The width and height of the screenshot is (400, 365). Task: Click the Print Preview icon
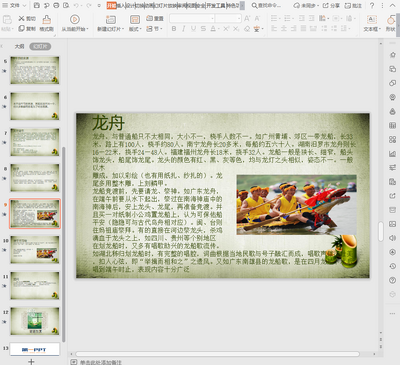point(66,5)
